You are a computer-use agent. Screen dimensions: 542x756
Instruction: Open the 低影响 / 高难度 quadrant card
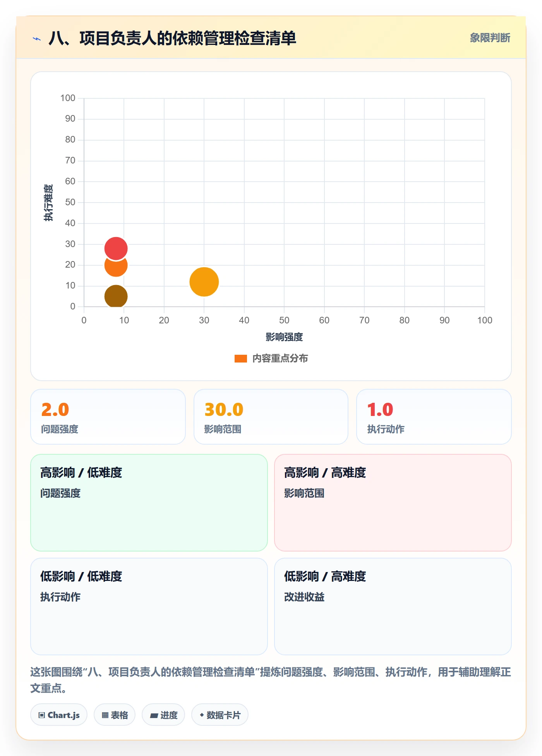tap(393, 607)
